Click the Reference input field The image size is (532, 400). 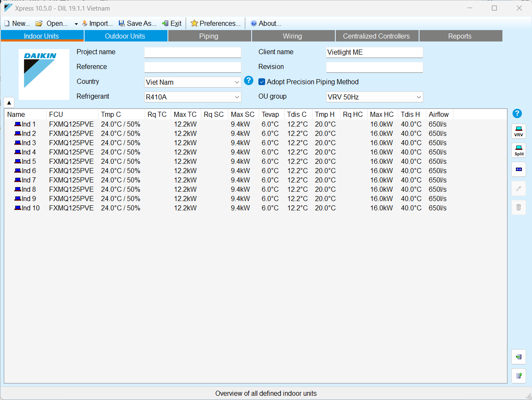point(193,67)
